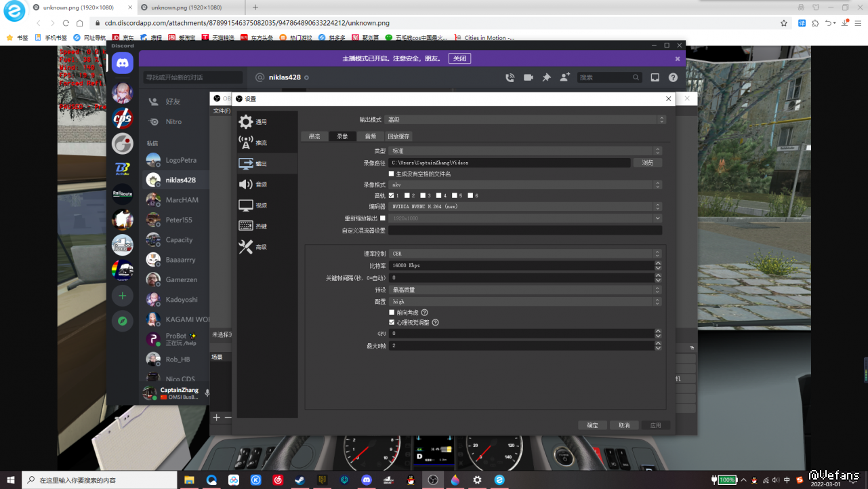The height and width of the screenshot is (489, 868).
Task: Bookmark this page with the star icon
Action: click(784, 22)
